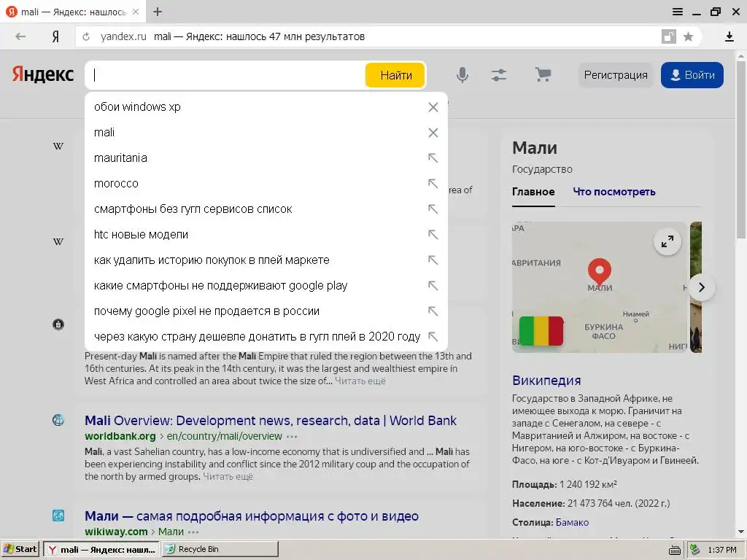
Task: Expand the Mali map to fullscreen
Action: click(667, 242)
